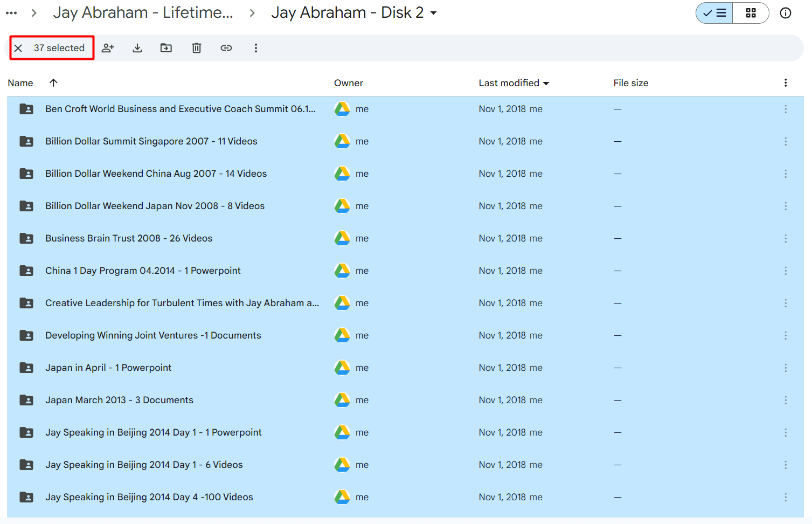Click Nov 1, 2018 date in Creative Leadership row
Viewport: 812px width, 524px height.
click(x=502, y=303)
